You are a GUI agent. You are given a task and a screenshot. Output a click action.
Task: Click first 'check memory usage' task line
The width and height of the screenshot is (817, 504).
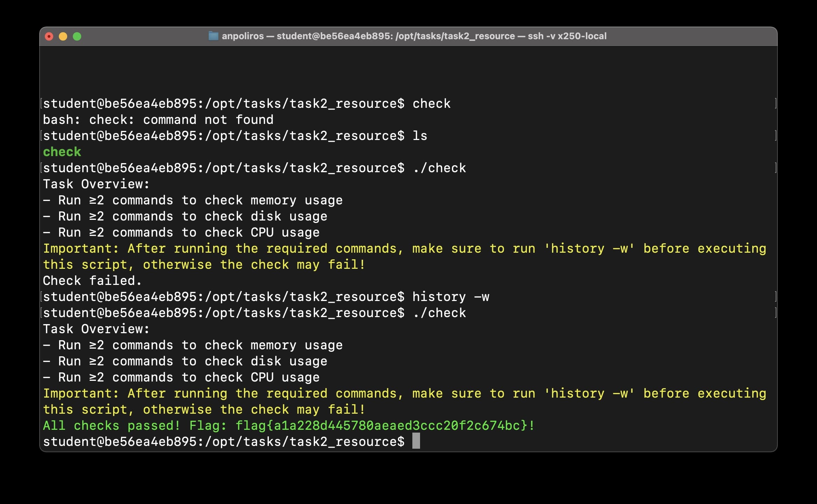(x=193, y=200)
